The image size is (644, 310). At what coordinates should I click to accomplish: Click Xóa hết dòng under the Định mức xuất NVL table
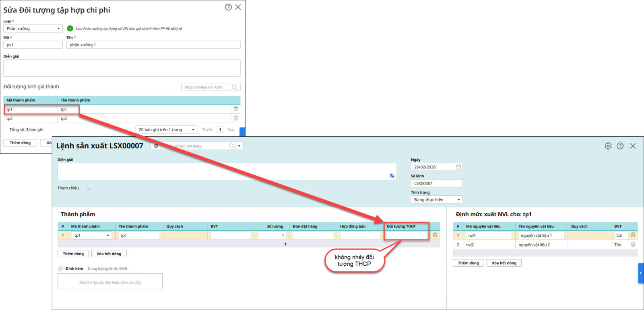504,263
